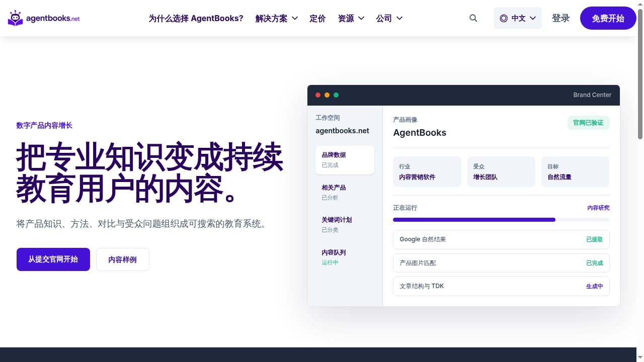The width and height of the screenshot is (644, 362).
Task: Click the 目标 自然流量 card
Action: [576, 171]
